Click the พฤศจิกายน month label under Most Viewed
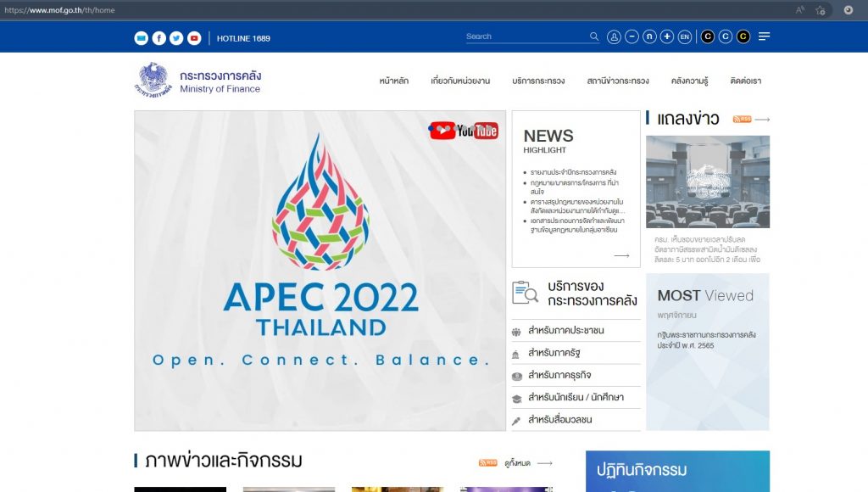The image size is (868, 492). pos(676,316)
